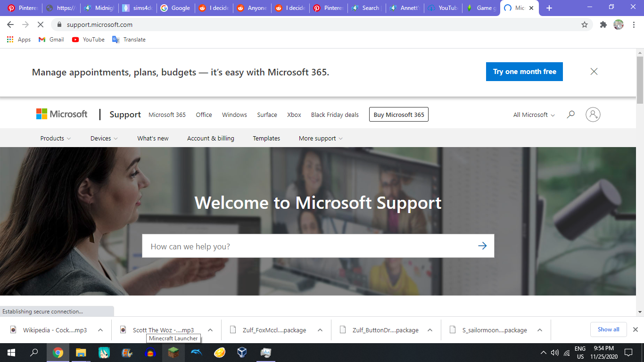Image resolution: width=644 pixels, height=362 pixels.
Task: Switch to the Game tab
Action: coord(481,8)
